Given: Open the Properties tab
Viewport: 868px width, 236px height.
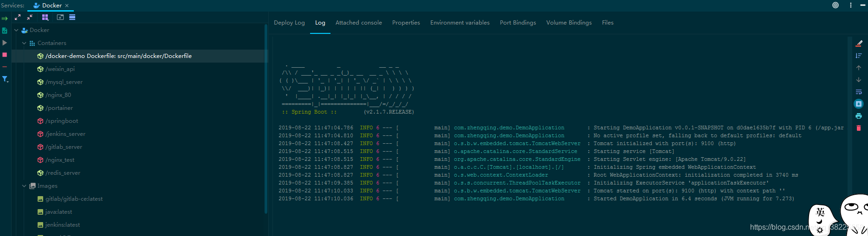Looking at the screenshot, I should [x=406, y=23].
